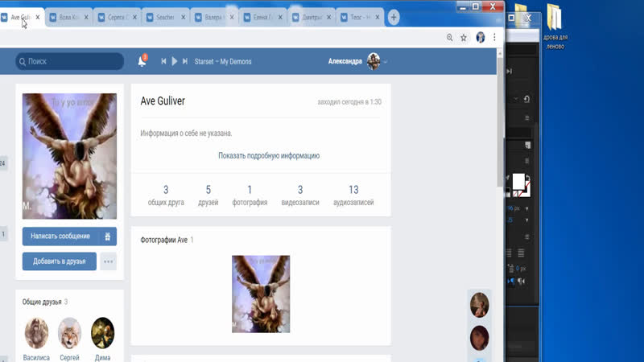Switch to the Теос tab
The image size is (644, 362).
(359, 17)
